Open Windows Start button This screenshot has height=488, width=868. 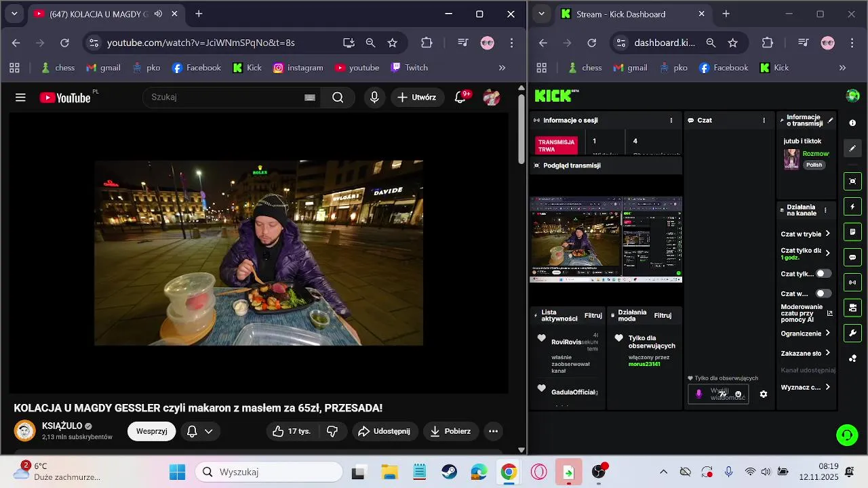(178, 472)
